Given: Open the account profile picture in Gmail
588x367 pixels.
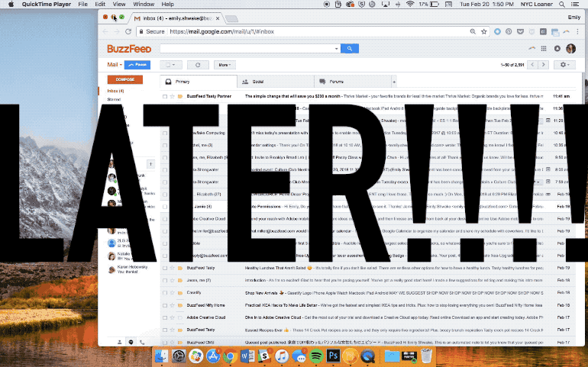Looking at the screenshot, I should click(x=570, y=48).
